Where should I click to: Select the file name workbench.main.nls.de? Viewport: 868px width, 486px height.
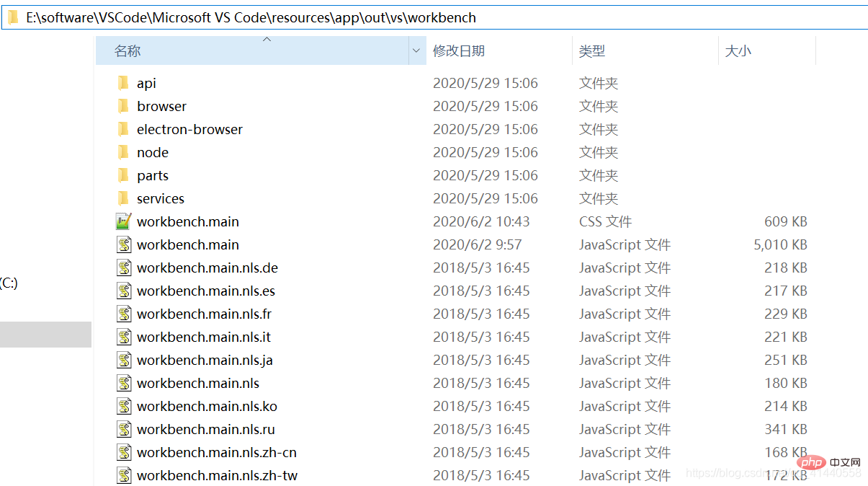click(x=207, y=268)
